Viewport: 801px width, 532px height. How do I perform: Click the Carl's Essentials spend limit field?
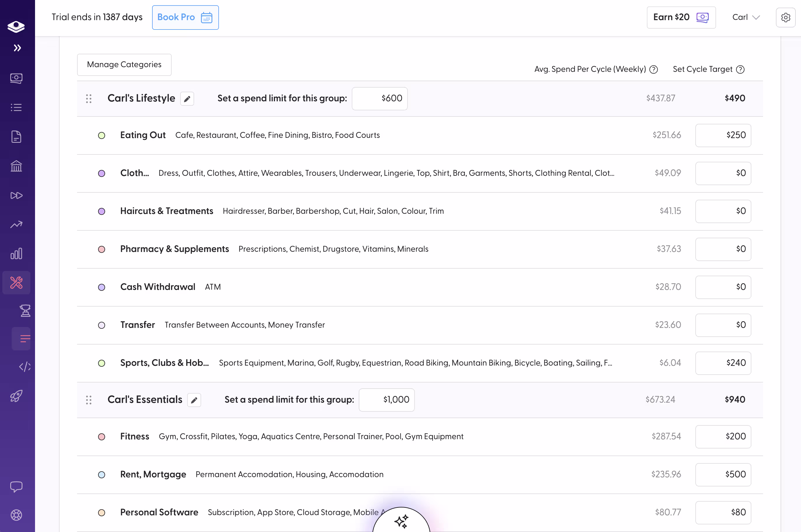386,400
